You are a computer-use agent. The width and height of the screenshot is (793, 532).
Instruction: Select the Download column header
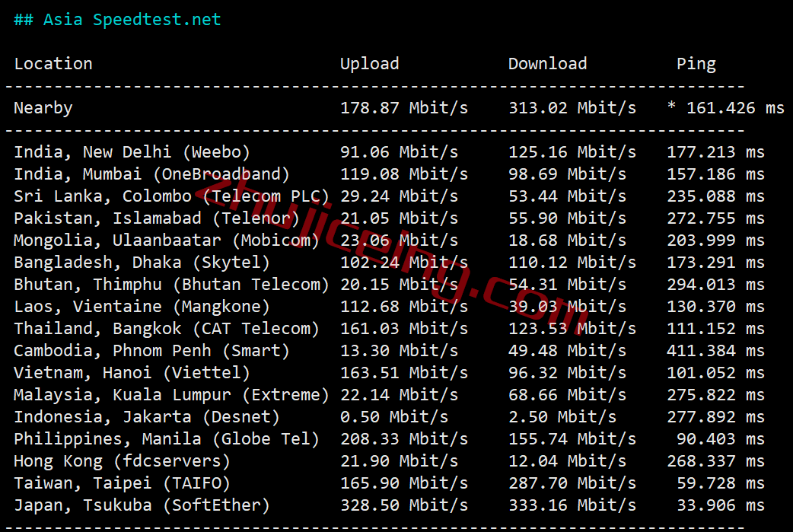pyautogui.click(x=548, y=64)
